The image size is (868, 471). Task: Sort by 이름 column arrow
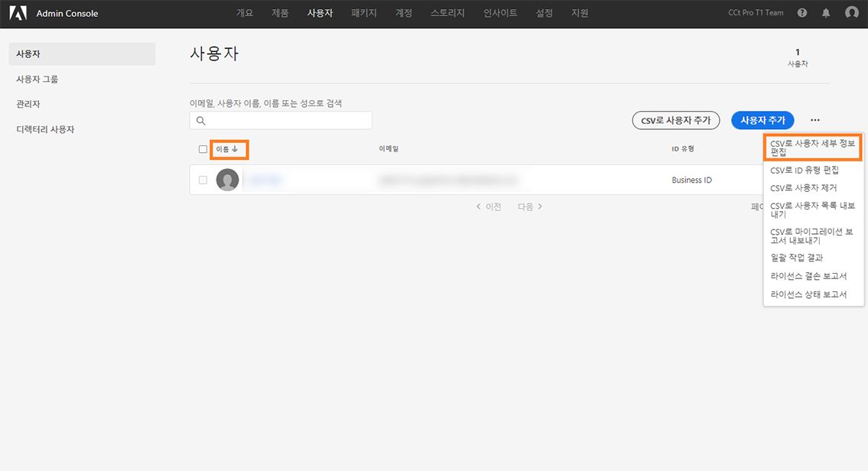235,149
